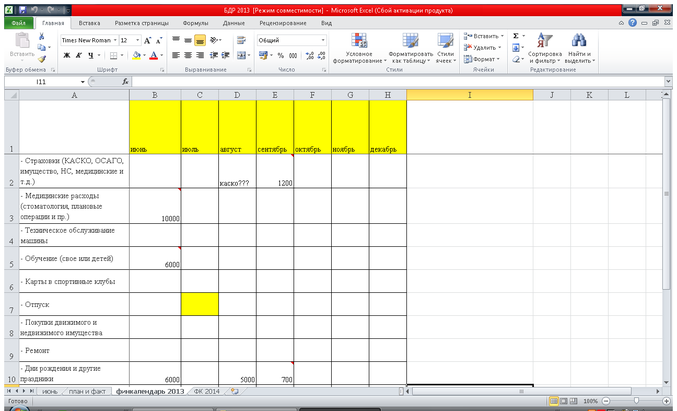Expand the number format Общий dropdown
677x411 pixels.
click(323, 40)
